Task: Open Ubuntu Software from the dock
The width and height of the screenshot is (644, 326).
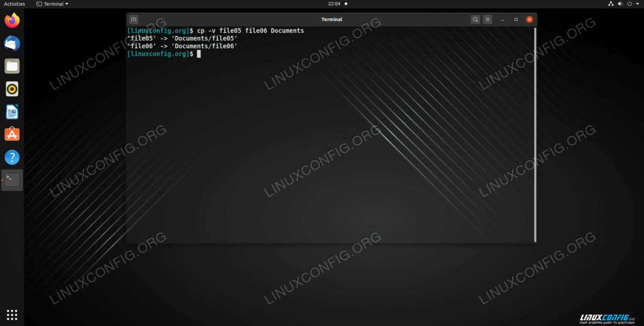Action: (x=12, y=135)
